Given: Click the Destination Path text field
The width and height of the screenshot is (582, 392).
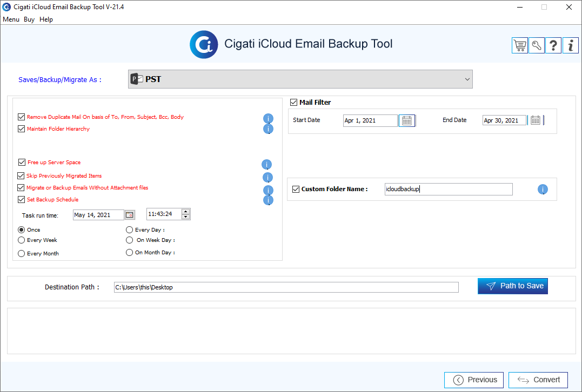Looking at the screenshot, I should pos(286,287).
